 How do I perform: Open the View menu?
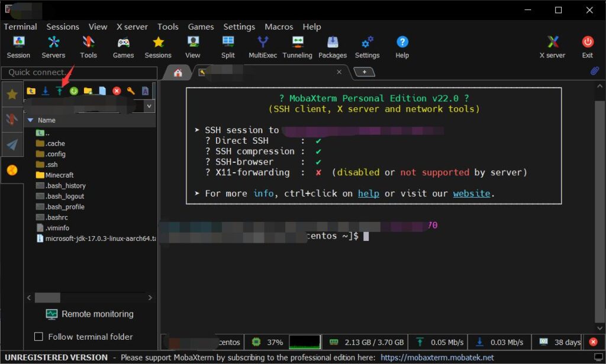coord(98,27)
